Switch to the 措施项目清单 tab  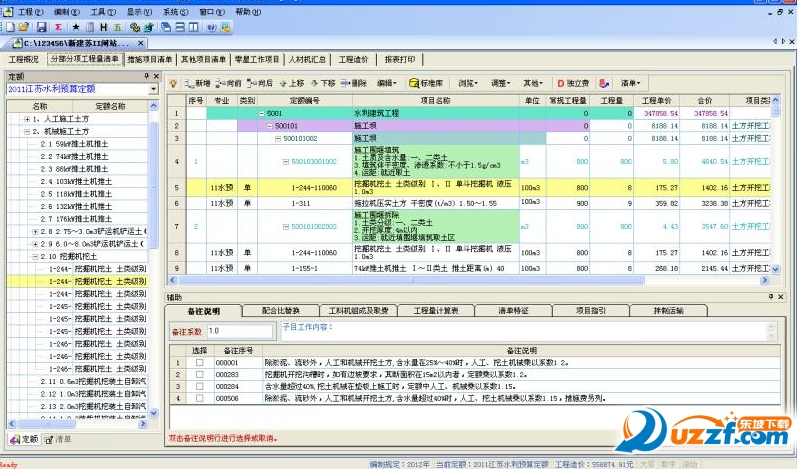pyautogui.click(x=150, y=60)
